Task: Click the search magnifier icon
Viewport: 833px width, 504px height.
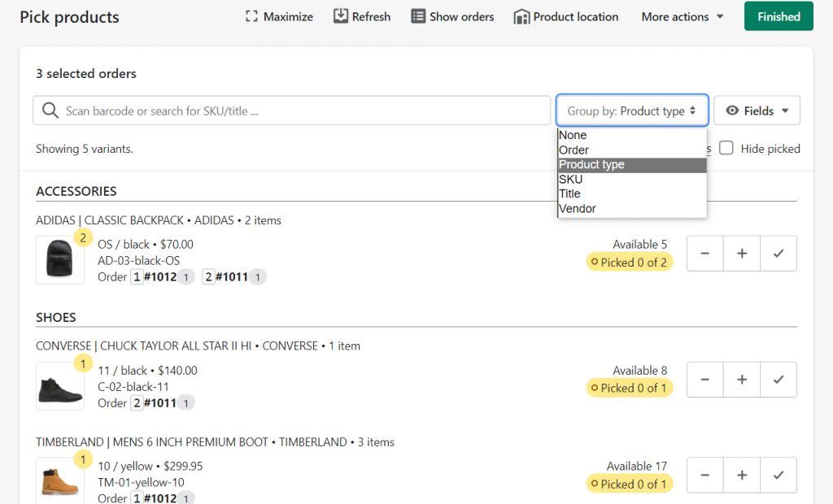Action: (50, 110)
